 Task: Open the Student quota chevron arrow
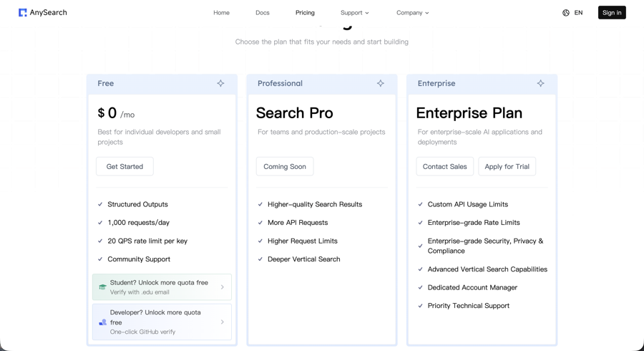[223, 287]
